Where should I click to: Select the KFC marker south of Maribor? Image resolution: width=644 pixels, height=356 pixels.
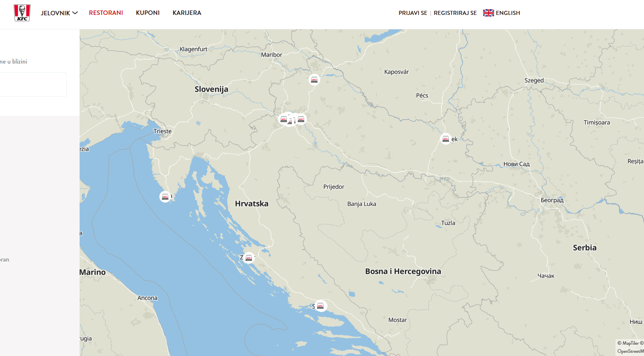click(x=314, y=80)
